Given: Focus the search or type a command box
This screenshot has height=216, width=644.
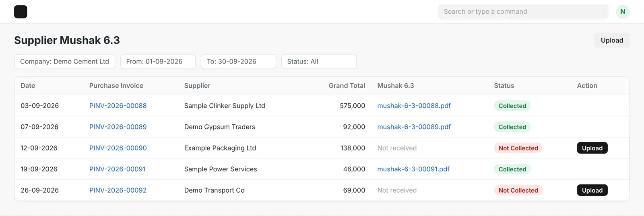Looking at the screenshot, I should [x=523, y=12].
